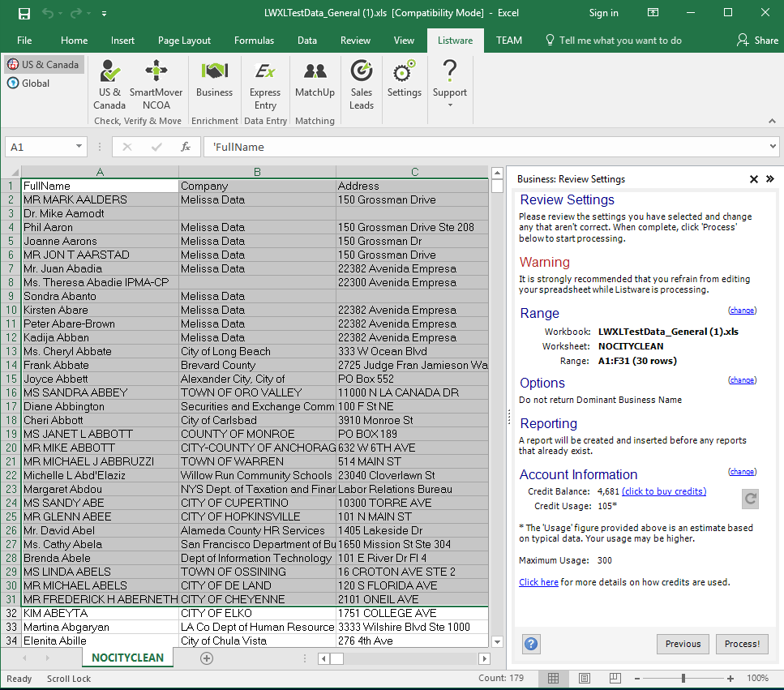Switch to Global region option

[29, 84]
